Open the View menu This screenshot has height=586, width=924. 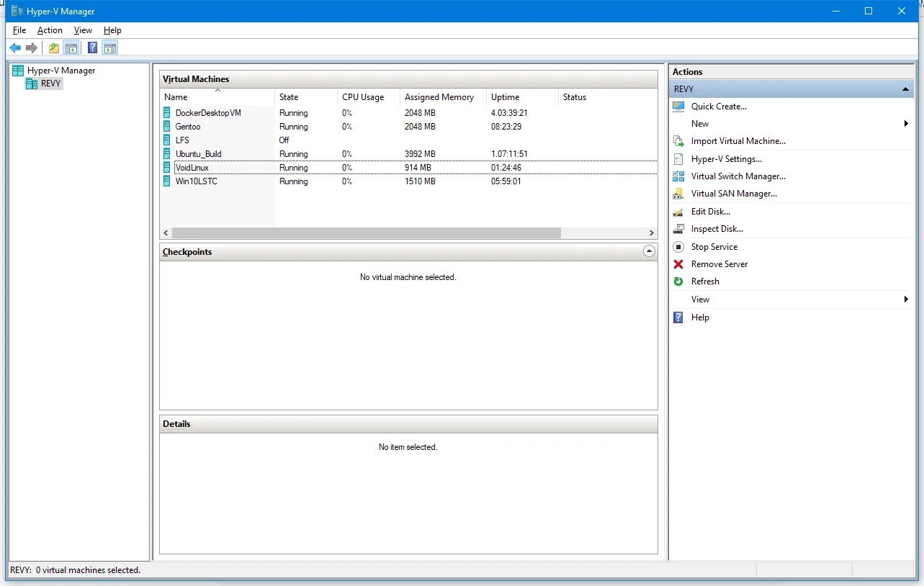tap(83, 30)
